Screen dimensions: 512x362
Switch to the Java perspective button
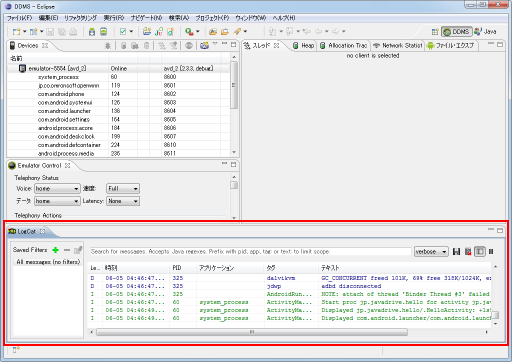coord(485,32)
